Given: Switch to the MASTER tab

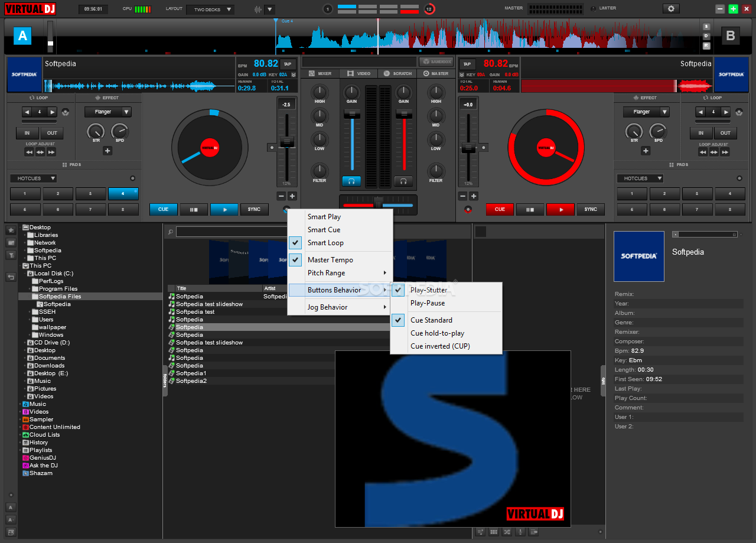Looking at the screenshot, I should (435, 74).
